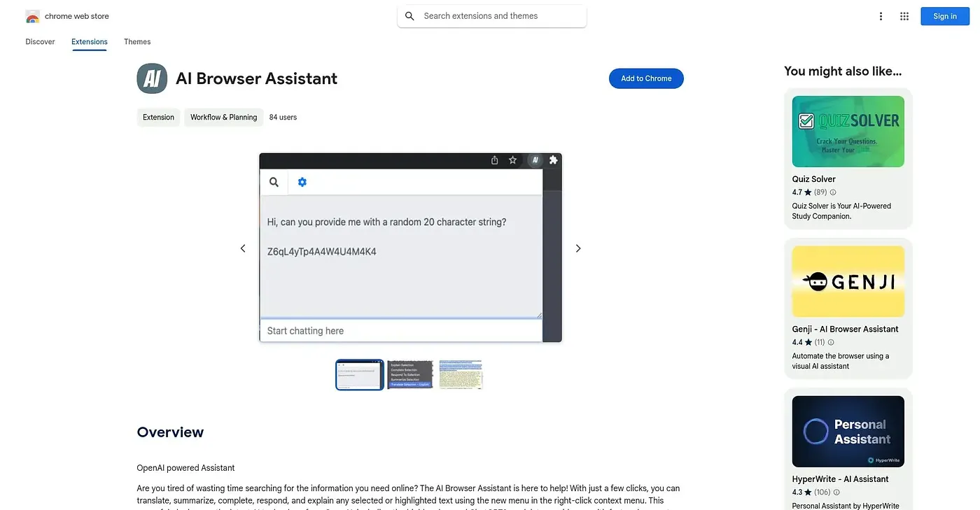Click the search magnifier icon
980x510 pixels.
point(409,16)
